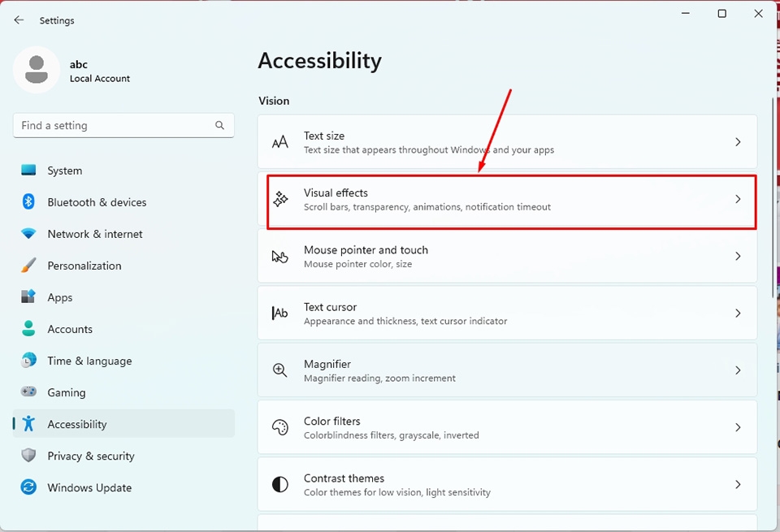Click the Windows Update icon
This screenshot has height=532, width=780.
pyautogui.click(x=28, y=487)
